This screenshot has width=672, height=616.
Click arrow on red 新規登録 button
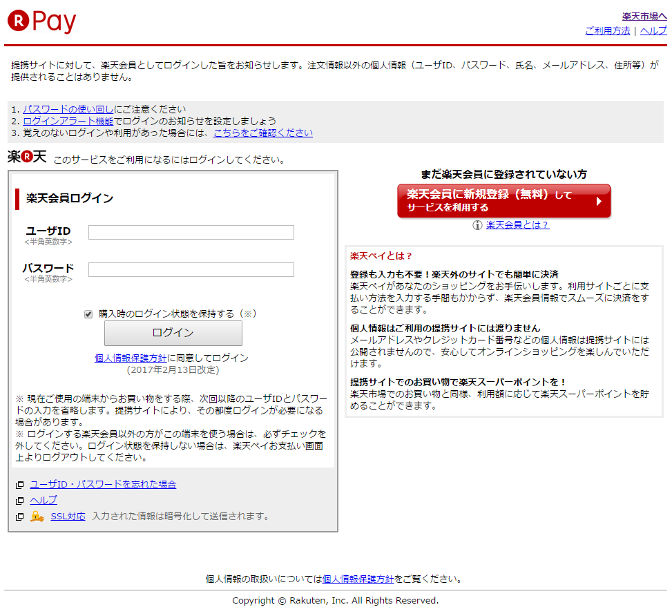(599, 202)
